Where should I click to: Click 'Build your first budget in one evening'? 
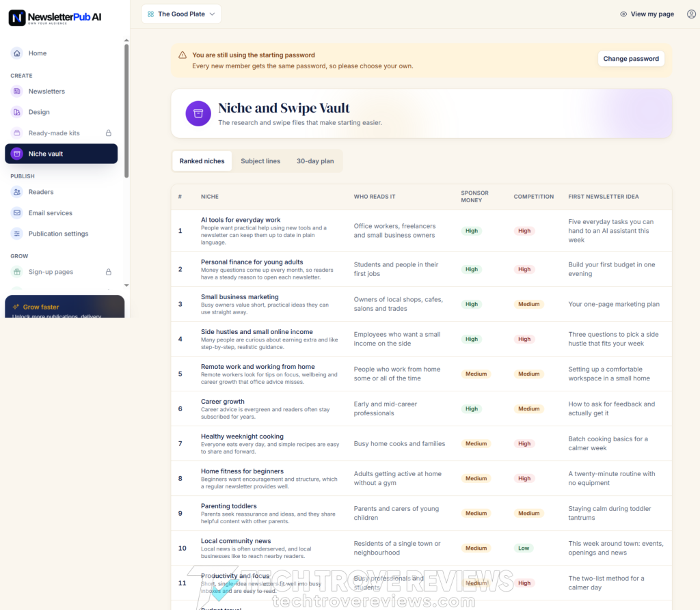point(612,269)
